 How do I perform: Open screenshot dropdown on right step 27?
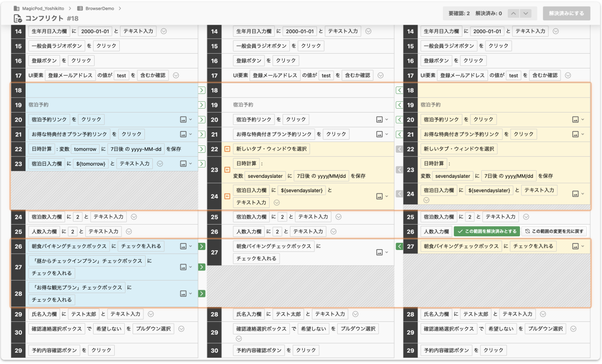click(578, 247)
